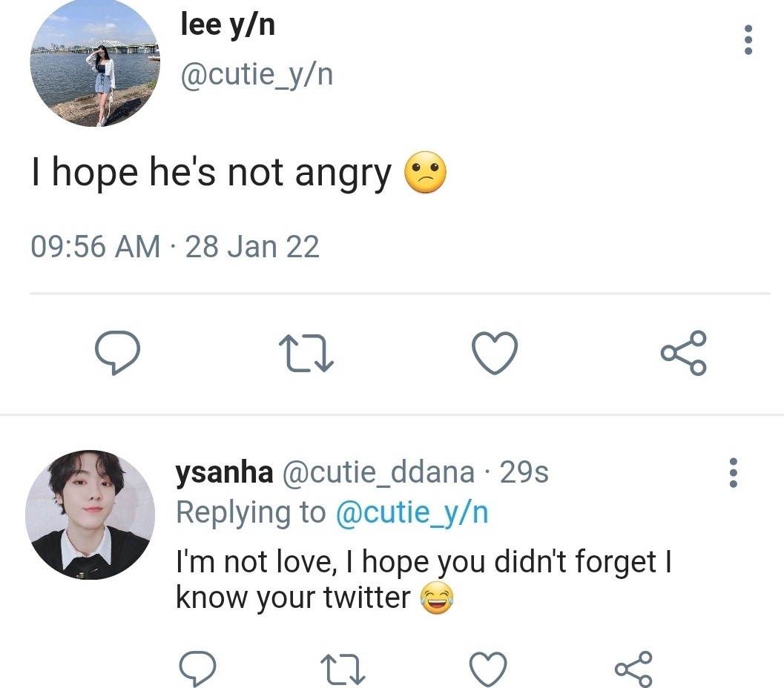Open the three-dot menu on ysanha's reply

point(734,472)
